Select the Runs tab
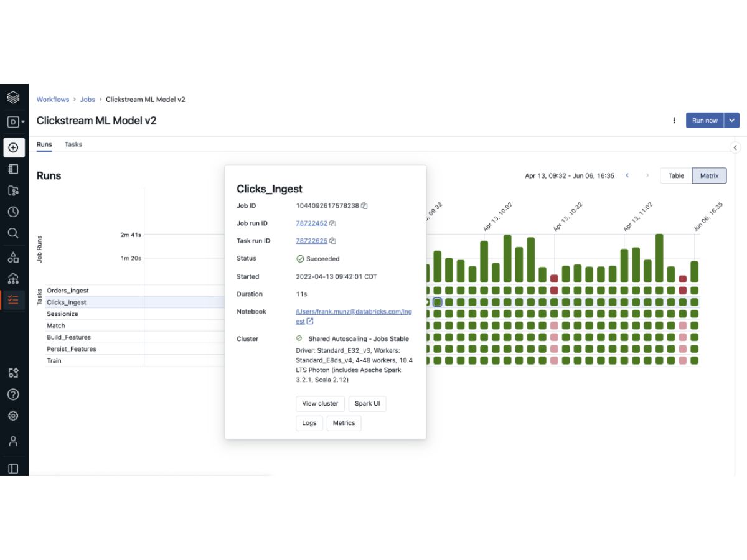 point(44,144)
